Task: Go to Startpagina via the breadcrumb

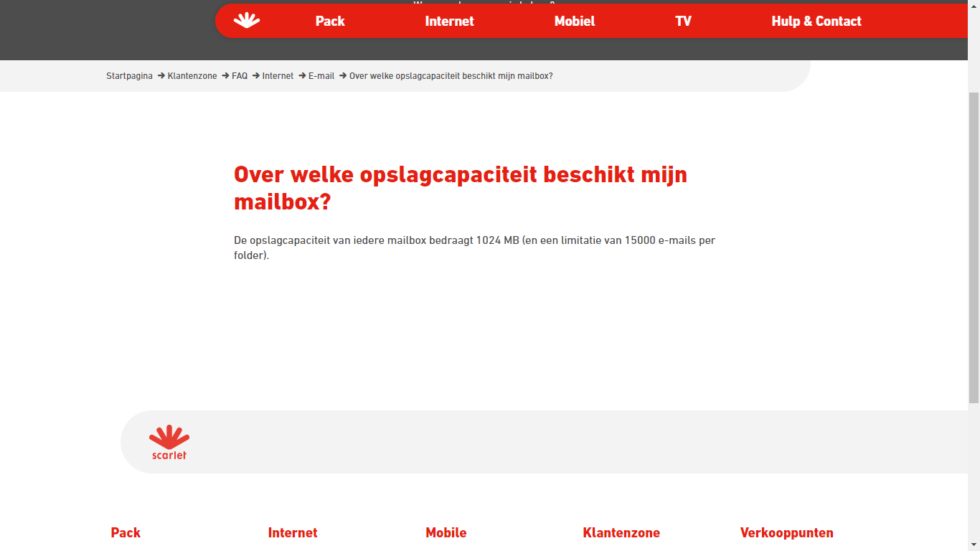Action: pos(129,76)
